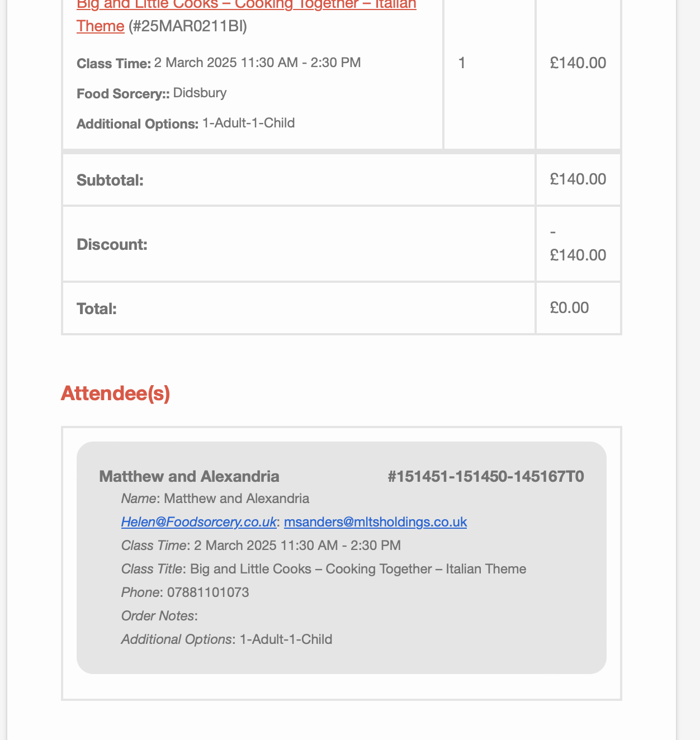The image size is (700, 740).
Task: Click the Attendee(s) section heading
Action: click(116, 393)
